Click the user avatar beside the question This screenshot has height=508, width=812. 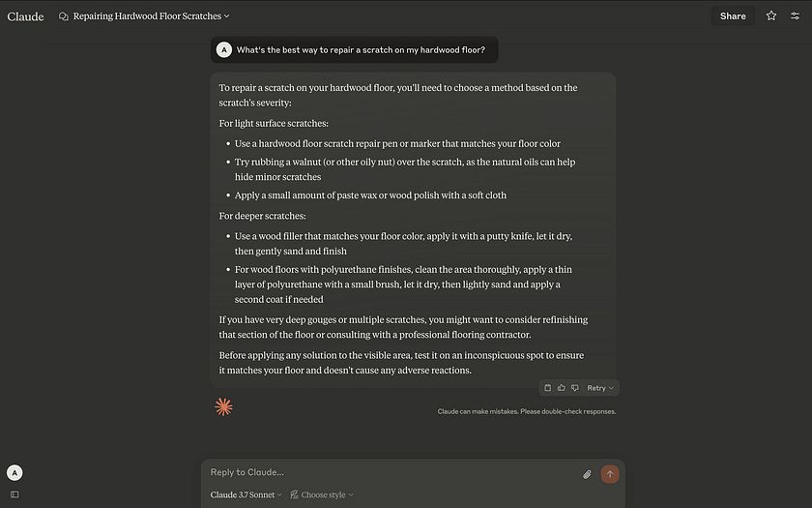(x=223, y=49)
